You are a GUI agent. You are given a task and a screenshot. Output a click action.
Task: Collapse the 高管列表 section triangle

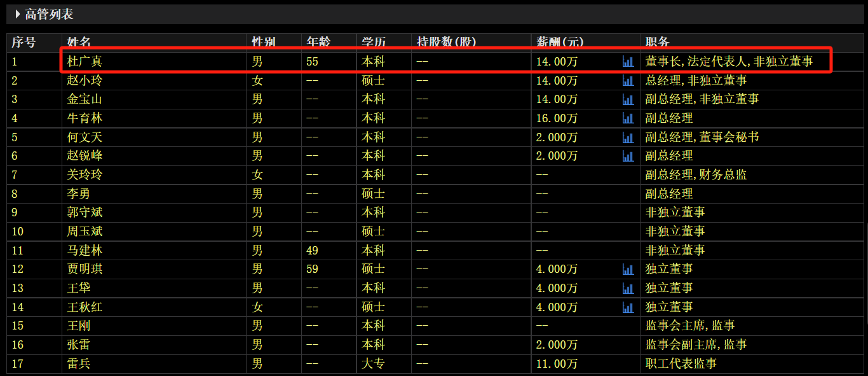pyautogui.click(x=18, y=13)
